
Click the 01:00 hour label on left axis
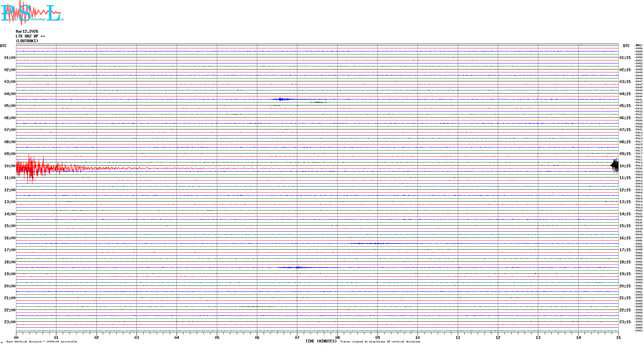click(10, 58)
